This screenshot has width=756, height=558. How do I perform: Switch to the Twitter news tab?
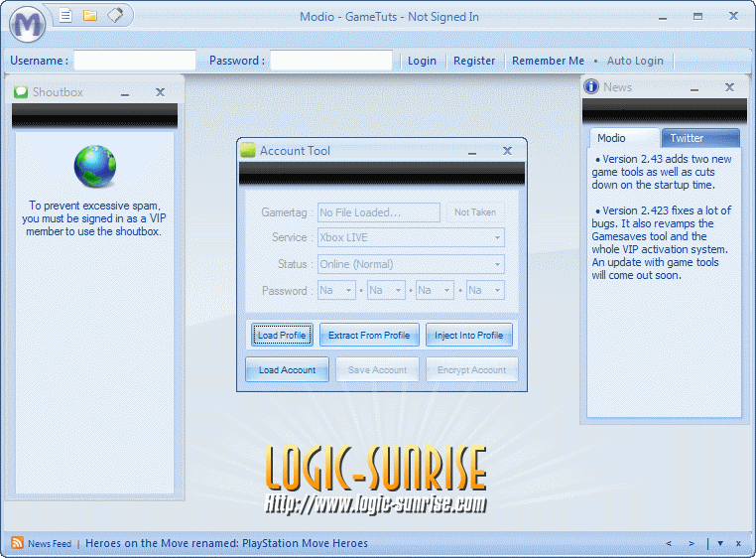700,138
